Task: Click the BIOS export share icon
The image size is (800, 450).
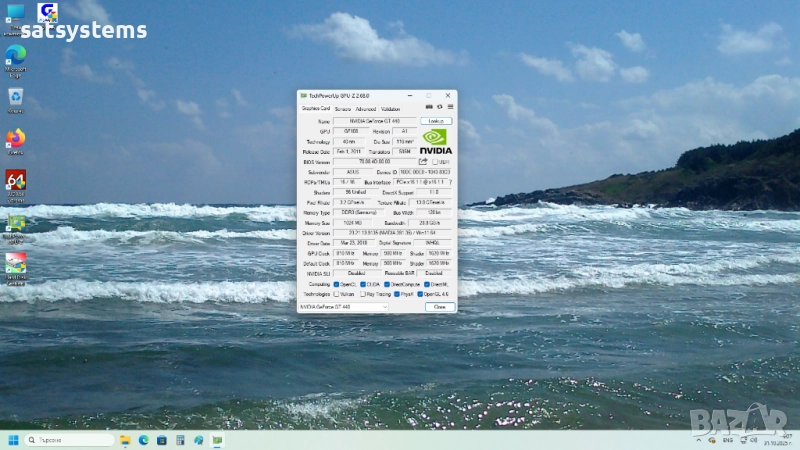Action: 423,161
